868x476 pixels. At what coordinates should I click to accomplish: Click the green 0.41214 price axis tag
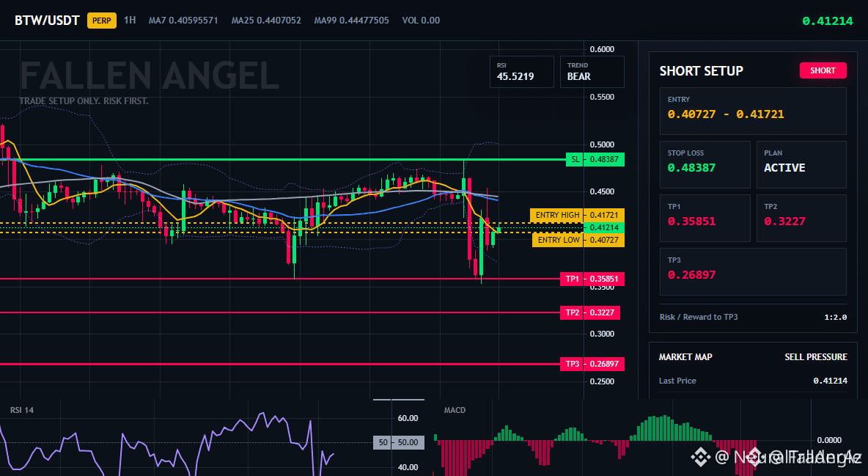pyautogui.click(x=604, y=228)
